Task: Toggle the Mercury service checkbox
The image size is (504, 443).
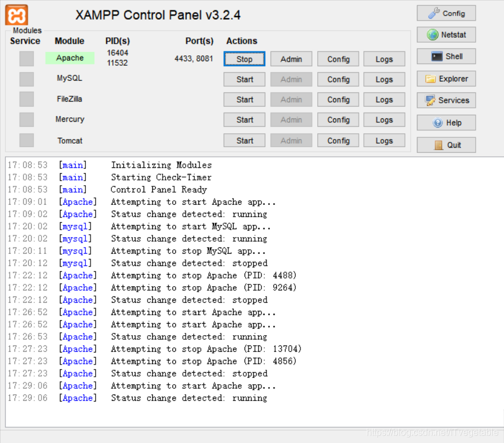Action: [x=27, y=119]
